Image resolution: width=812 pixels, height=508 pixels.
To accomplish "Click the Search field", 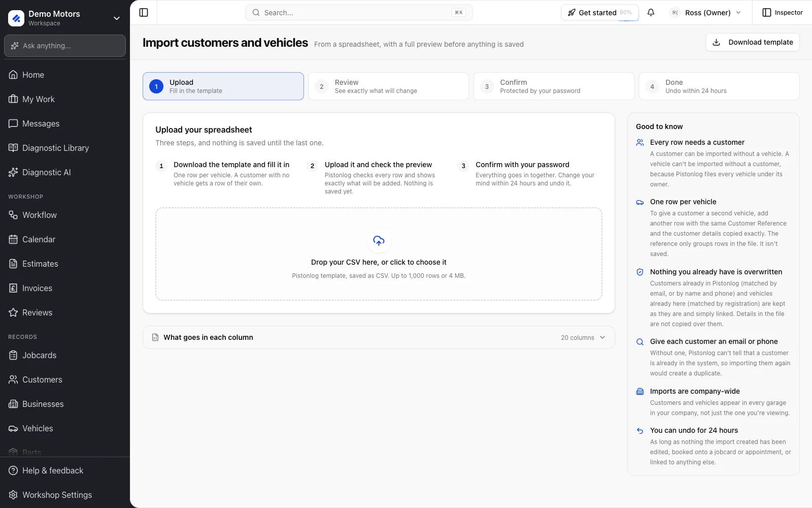I will pos(359,13).
